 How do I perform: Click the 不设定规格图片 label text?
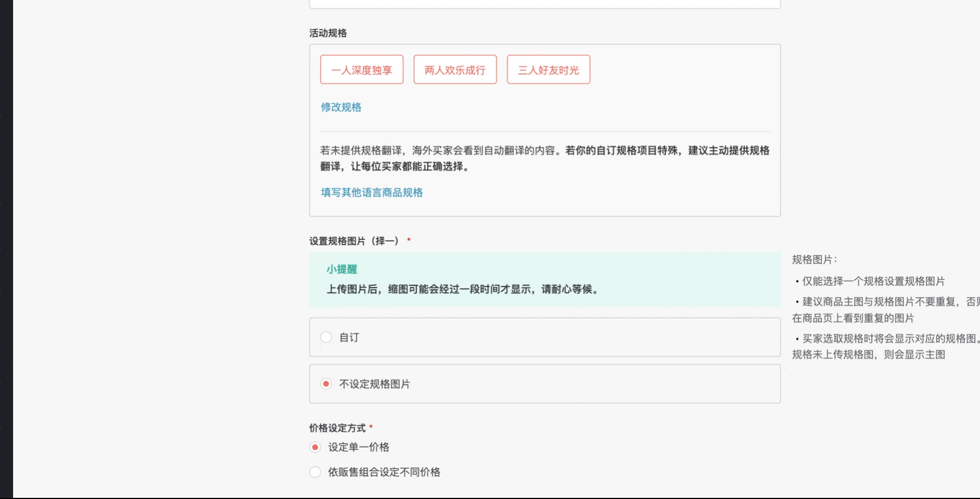tap(374, 384)
